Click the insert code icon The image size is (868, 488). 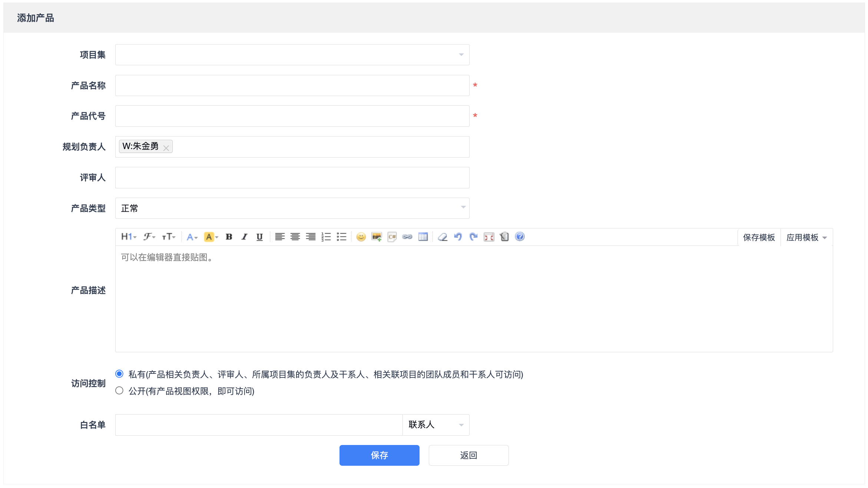392,237
